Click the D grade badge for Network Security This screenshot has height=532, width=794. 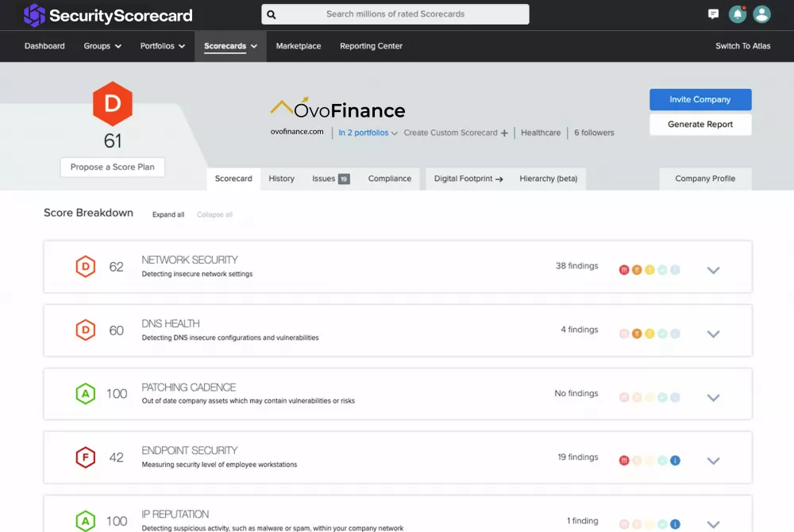coord(86,266)
